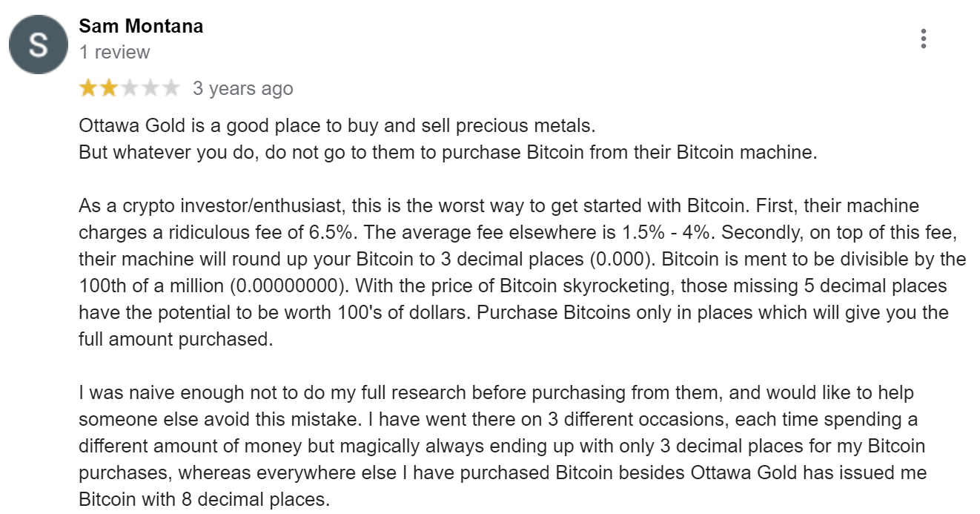Viewport: 980px width, 514px height.
Task: Click the first gold rating star
Action: [88, 89]
